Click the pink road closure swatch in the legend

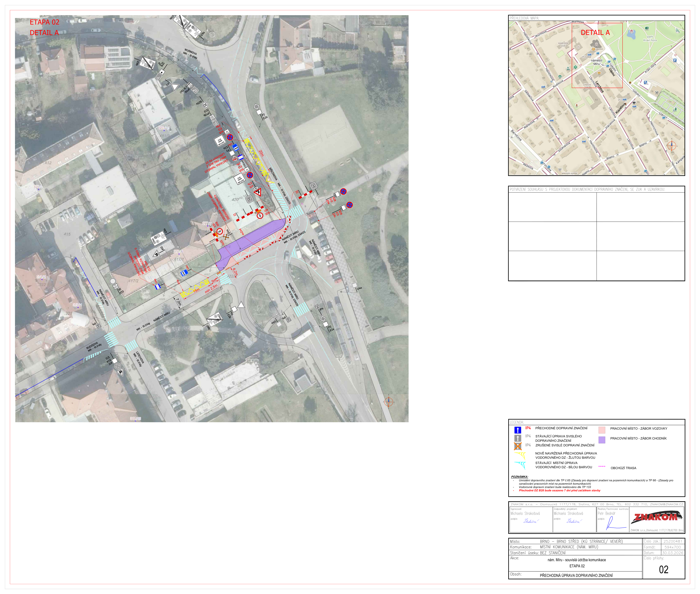(602, 430)
